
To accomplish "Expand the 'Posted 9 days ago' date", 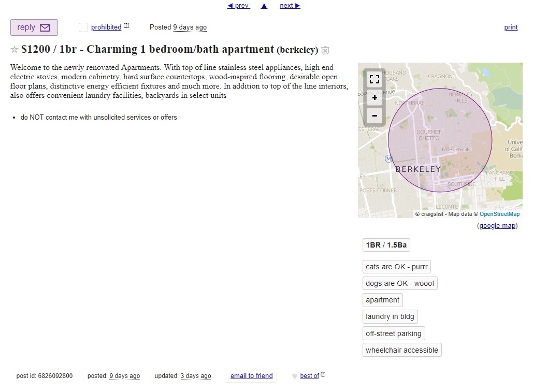I will click(190, 27).
